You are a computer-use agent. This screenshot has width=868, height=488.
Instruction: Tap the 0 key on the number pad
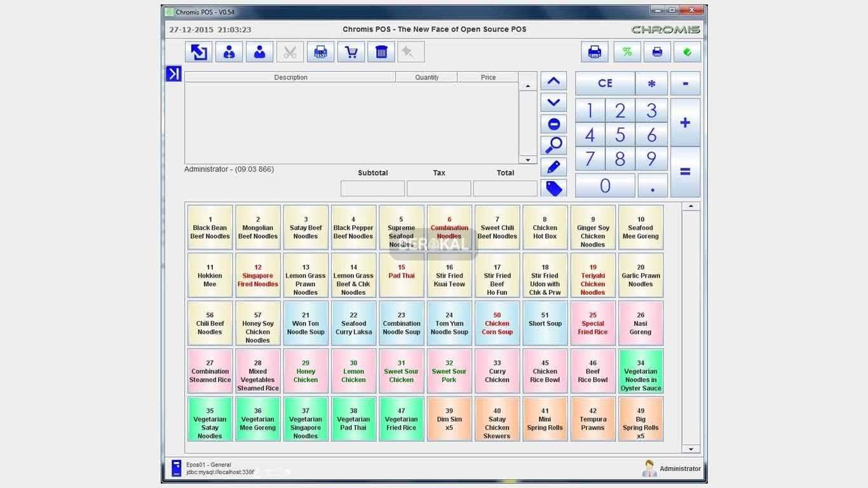(605, 186)
